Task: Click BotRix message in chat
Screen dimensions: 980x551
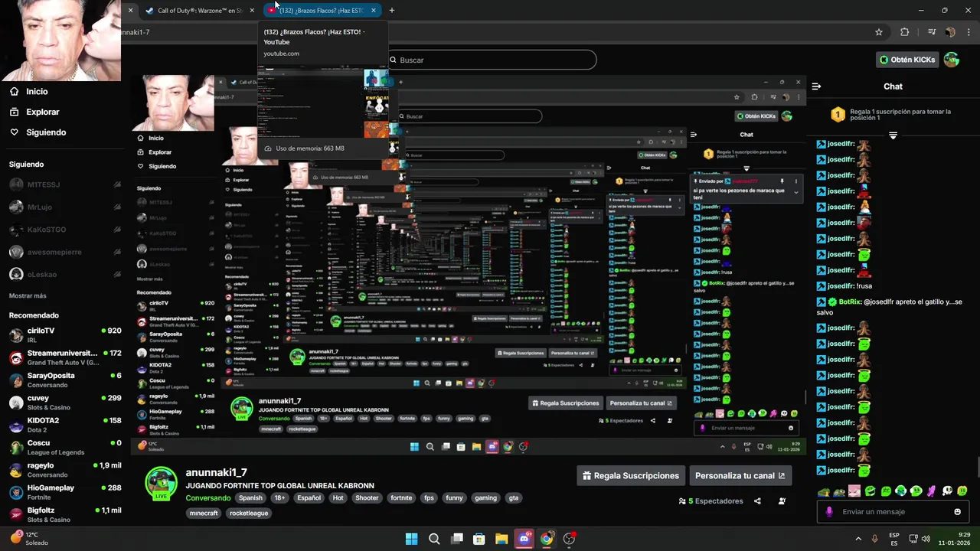Action: click(x=889, y=307)
